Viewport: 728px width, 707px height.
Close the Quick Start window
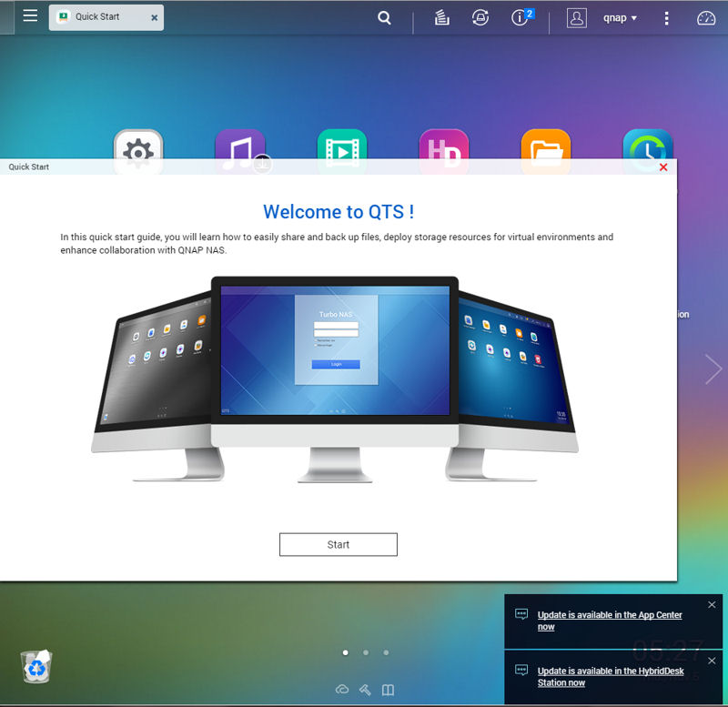pos(663,167)
